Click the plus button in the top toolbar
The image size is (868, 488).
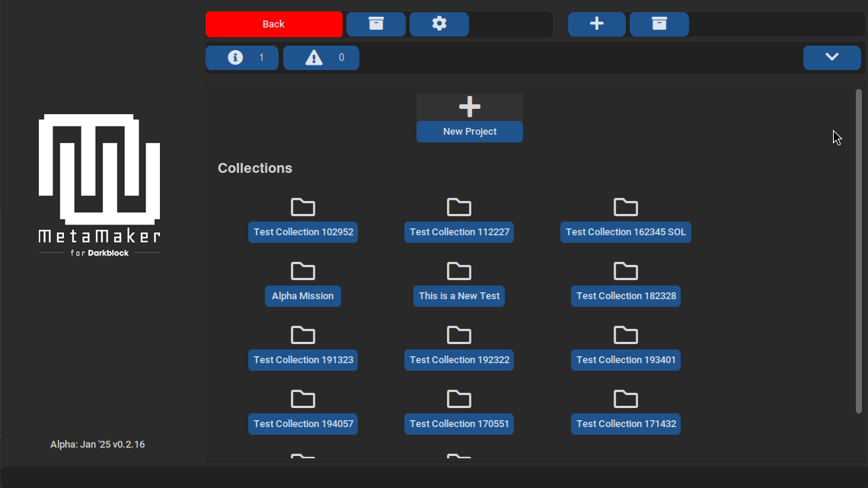[597, 24]
